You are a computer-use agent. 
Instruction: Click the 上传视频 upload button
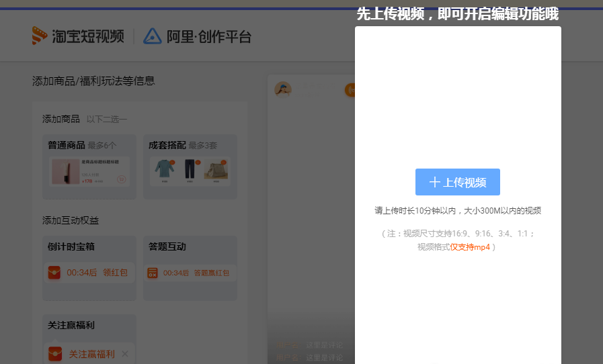[x=457, y=182]
